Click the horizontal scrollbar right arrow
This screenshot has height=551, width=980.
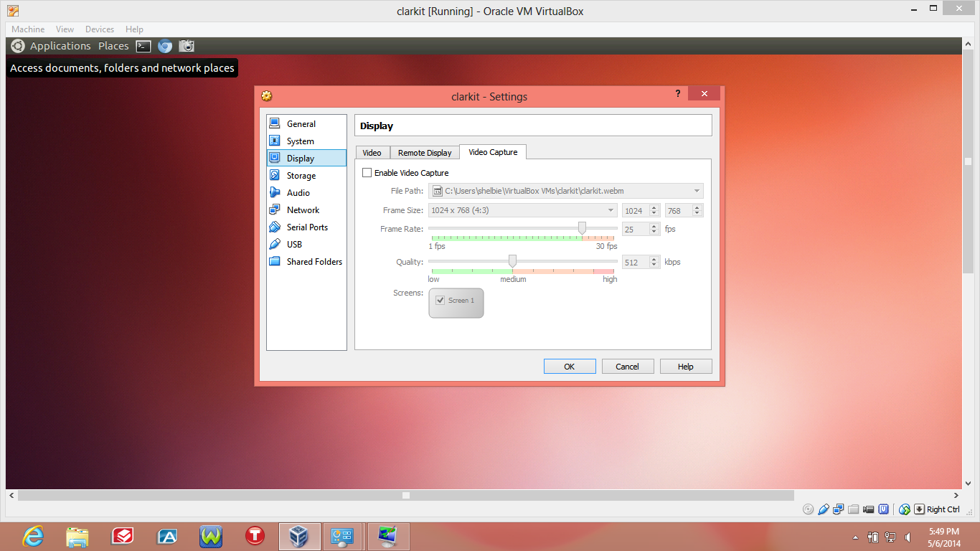point(956,495)
